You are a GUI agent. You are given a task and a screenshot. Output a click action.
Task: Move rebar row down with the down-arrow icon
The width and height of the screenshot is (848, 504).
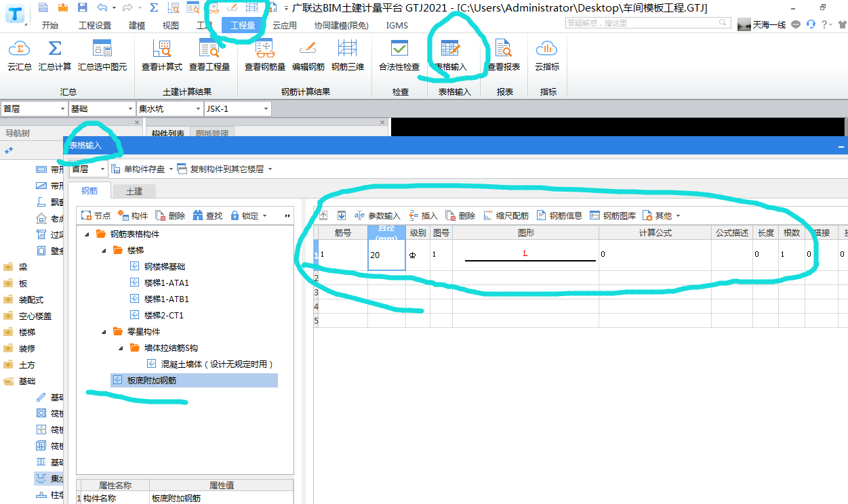[x=342, y=215]
